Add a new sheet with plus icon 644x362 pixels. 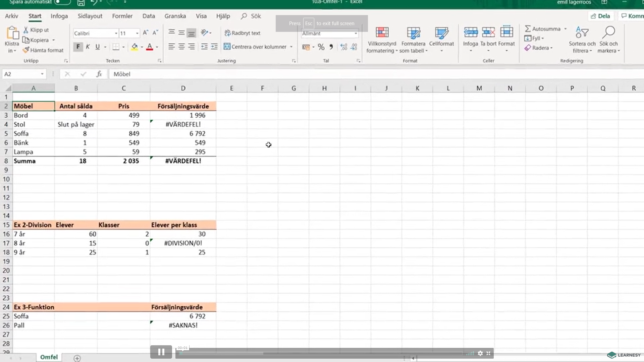[x=77, y=358]
